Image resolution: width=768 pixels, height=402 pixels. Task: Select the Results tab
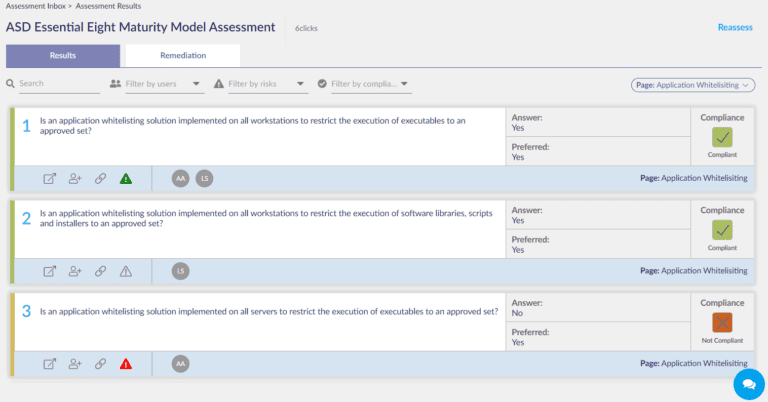(63, 55)
